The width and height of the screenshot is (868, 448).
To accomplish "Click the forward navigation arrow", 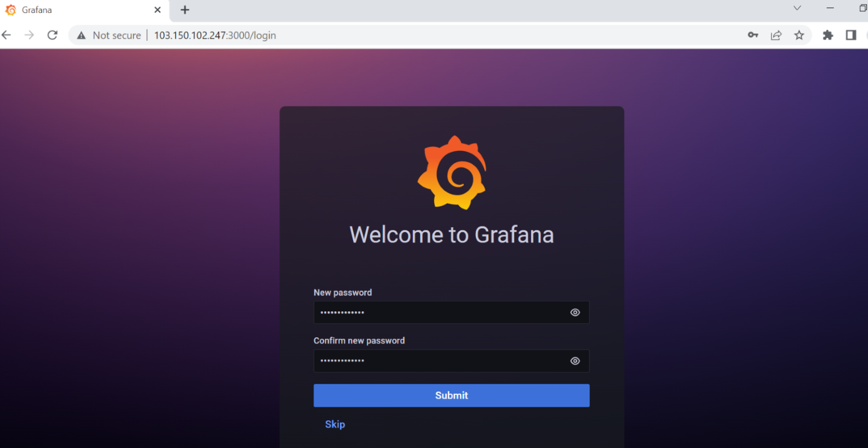I will click(29, 35).
